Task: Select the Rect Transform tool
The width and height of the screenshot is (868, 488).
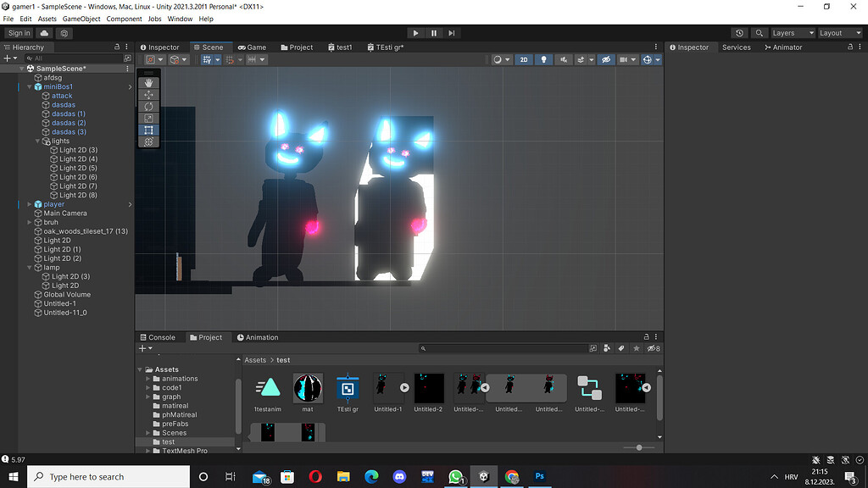Action: [148, 130]
